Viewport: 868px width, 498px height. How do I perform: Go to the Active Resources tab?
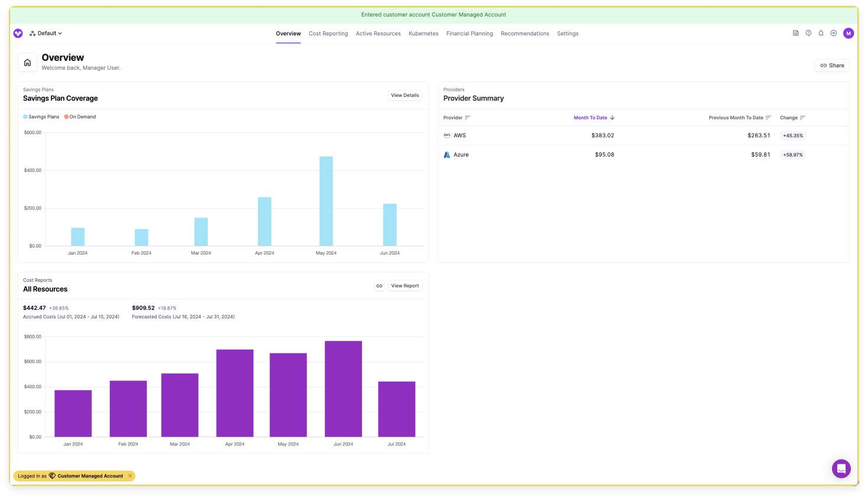[378, 34]
